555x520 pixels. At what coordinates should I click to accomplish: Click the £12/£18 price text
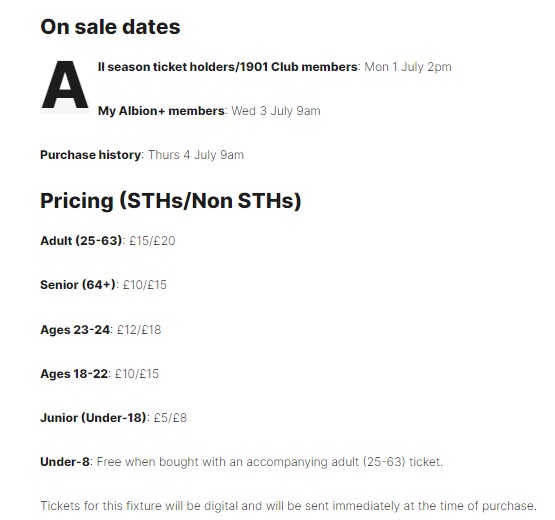[x=139, y=330]
